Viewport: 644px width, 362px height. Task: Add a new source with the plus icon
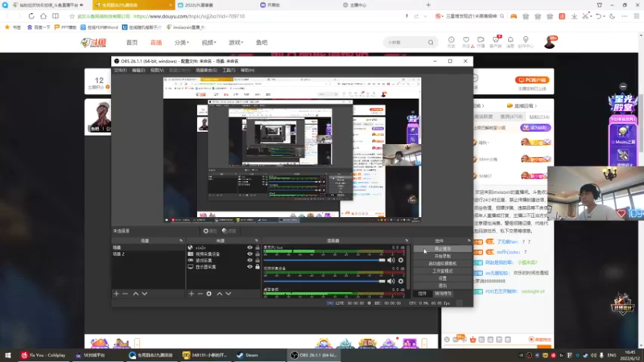click(192, 294)
